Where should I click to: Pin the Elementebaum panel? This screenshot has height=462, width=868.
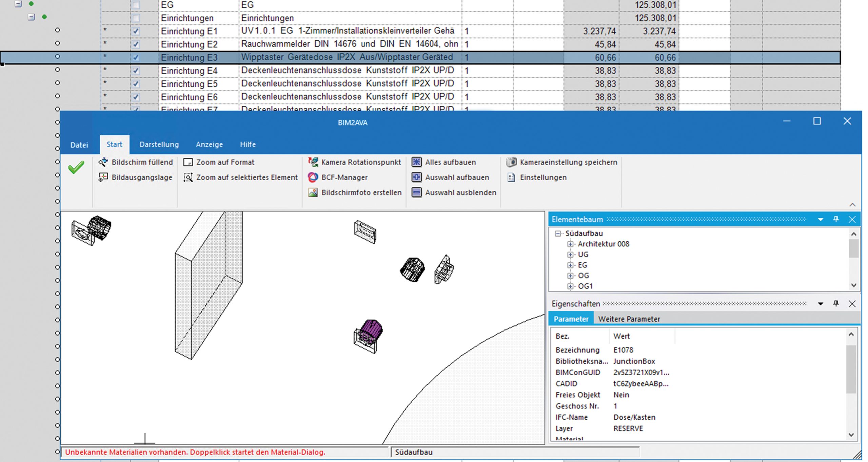point(836,219)
